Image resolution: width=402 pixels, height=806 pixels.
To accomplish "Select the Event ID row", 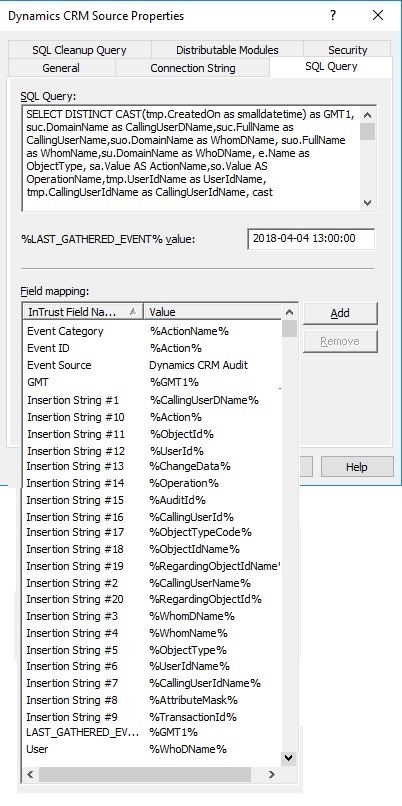I will [x=153, y=348].
